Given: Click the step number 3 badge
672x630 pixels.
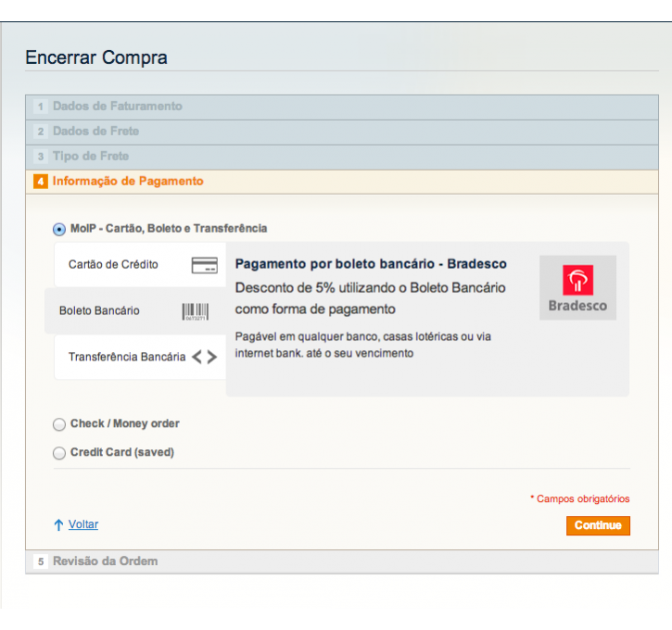Looking at the screenshot, I should tap(41, 157).
